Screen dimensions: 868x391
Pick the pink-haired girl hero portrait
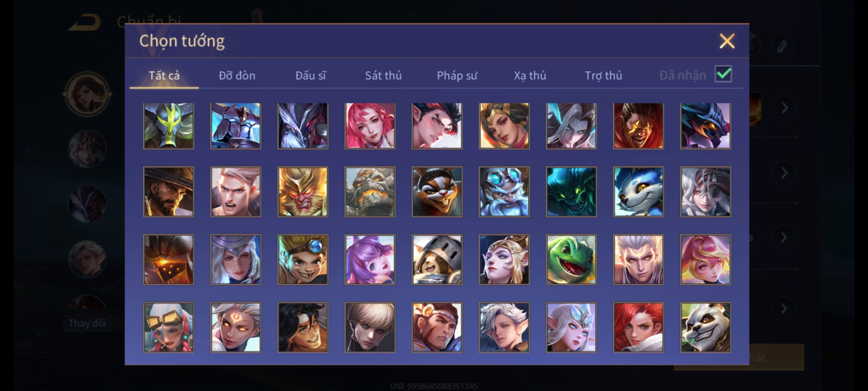coord(370,126)
